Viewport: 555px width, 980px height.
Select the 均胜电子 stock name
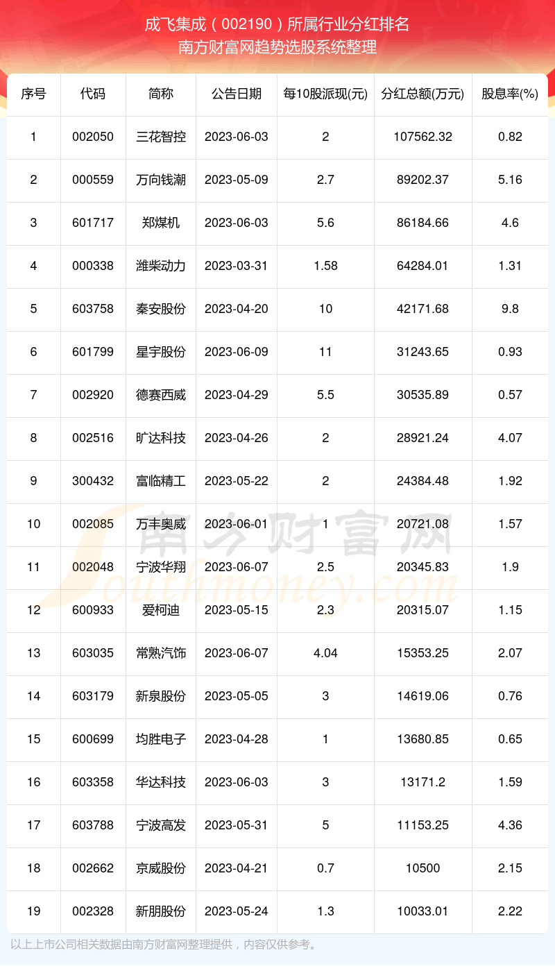[x=161, y=739]
